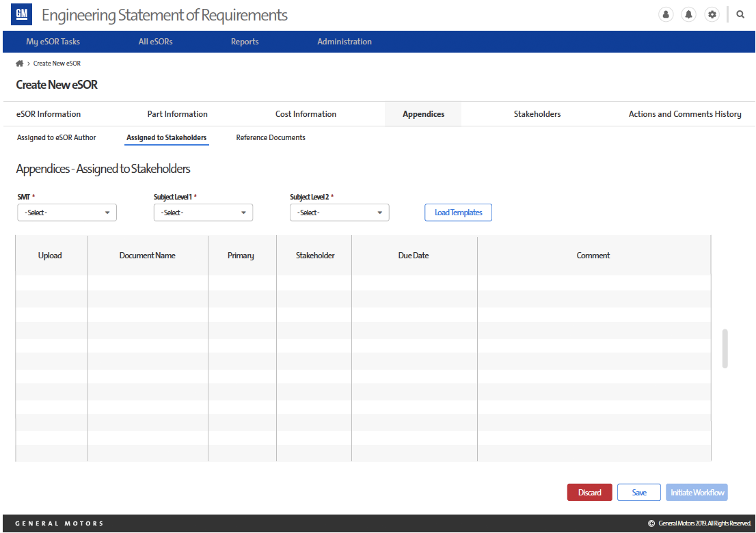The image size is (756, 533).
Task: Click the Load Templates button
Action: (x=458, y=213)
